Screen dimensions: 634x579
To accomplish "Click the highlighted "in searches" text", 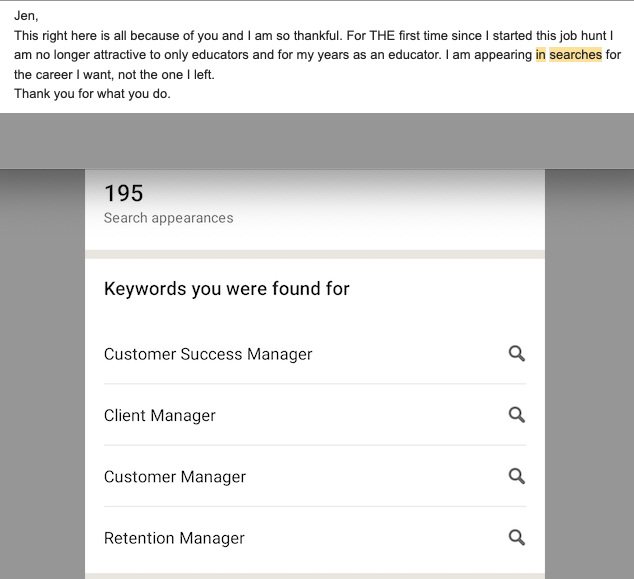I will 569,55.
